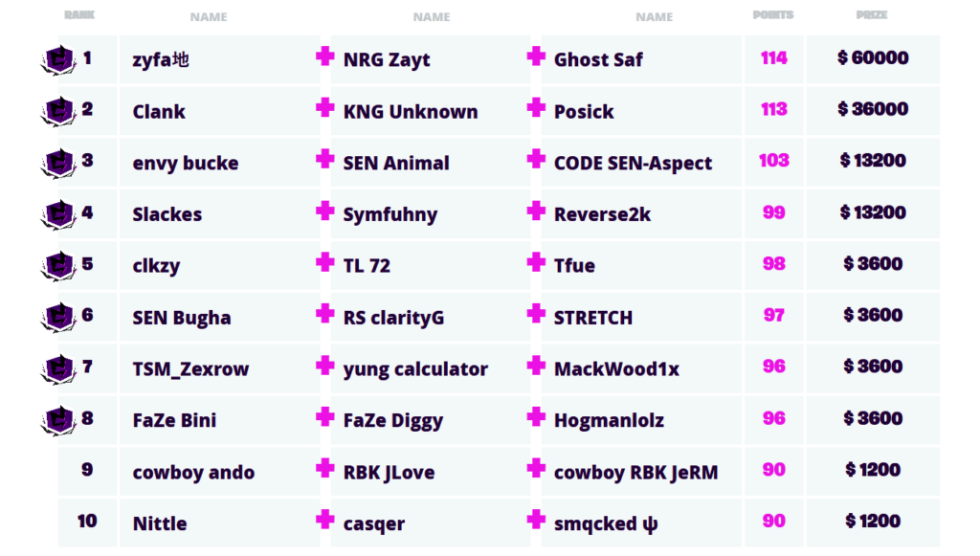
Task: Click the pink plus before TL 72
Action: pos(325,262)
